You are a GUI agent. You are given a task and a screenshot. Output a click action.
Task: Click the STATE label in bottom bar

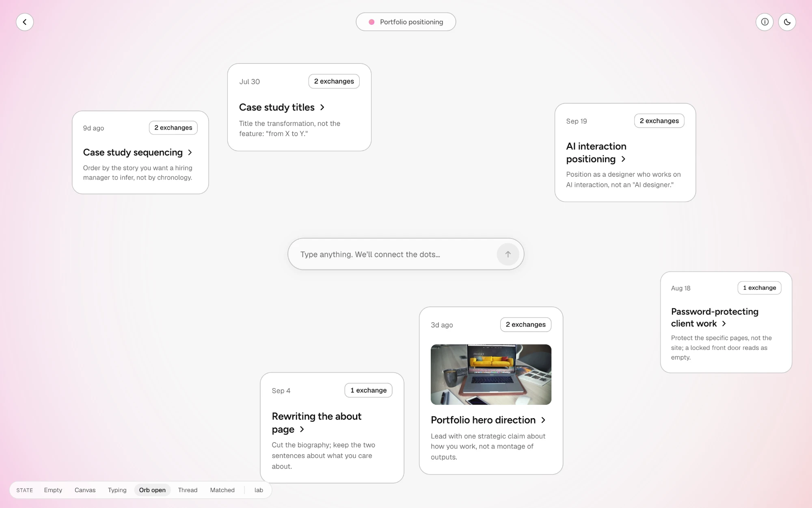[24, 490]
